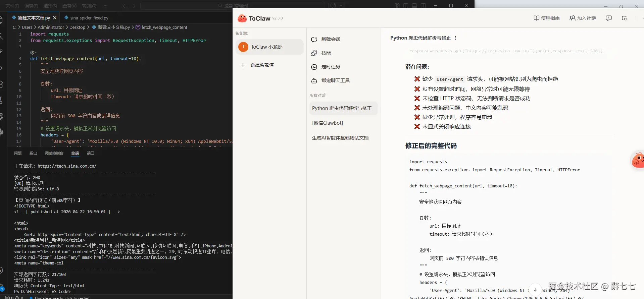Screen dimensions: 644x299
Task: Click code line 'import requests' on line 1
Action: coord(49,34)
